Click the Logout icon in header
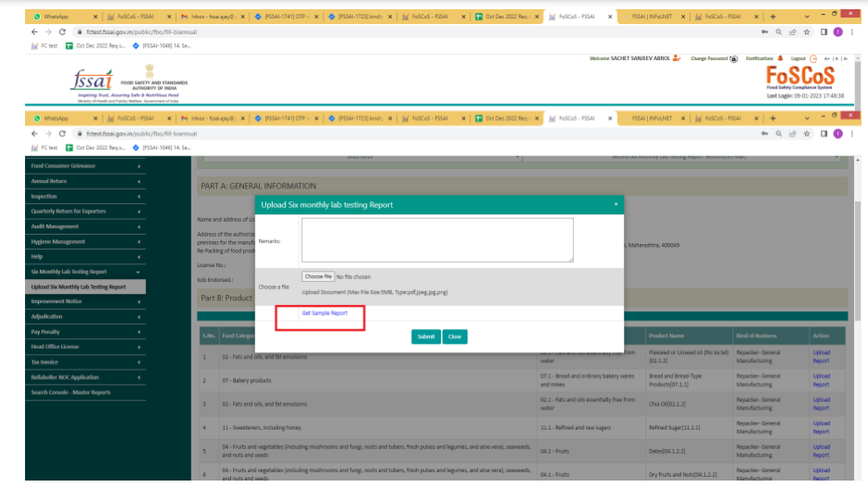This screenshot has width=868, height=487. point(813,58)
